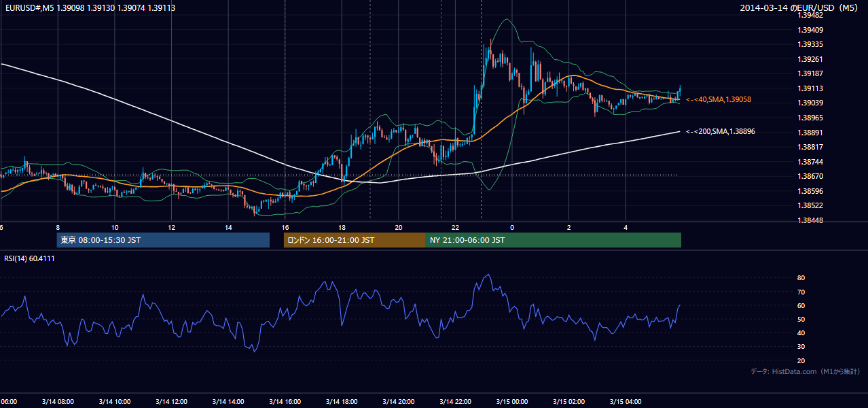Image resolution: width=868 pixels, height=408 pixels.
Task: Click the bottom time label 3/14 16:00
Action: 285,402
